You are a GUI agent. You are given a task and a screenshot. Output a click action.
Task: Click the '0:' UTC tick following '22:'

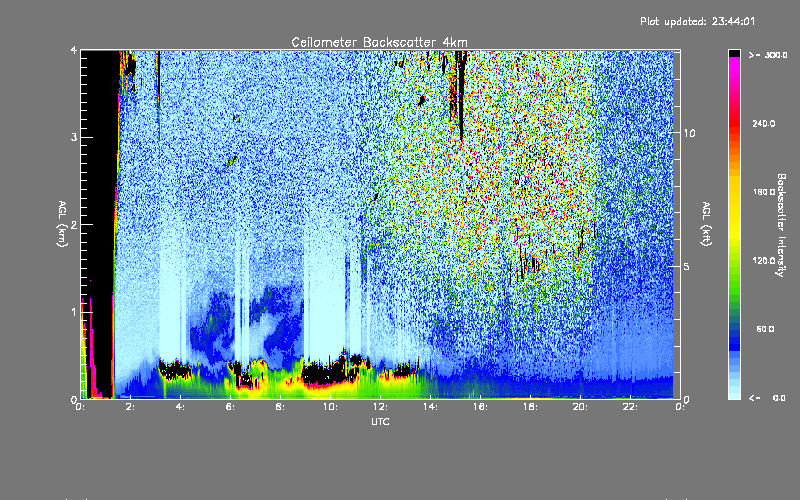click(x=680, y=407)
